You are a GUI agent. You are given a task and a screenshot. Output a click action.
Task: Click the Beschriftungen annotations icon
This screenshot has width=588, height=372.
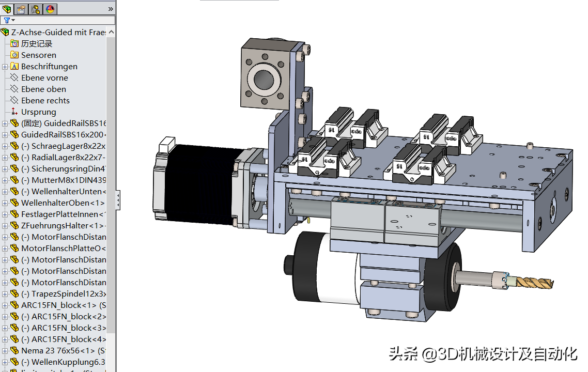(x=14, y=66)
